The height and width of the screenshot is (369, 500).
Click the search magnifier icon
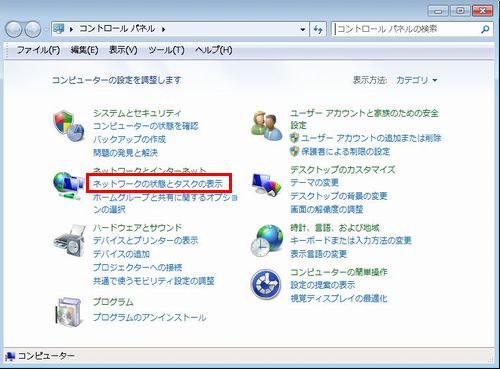485,29
